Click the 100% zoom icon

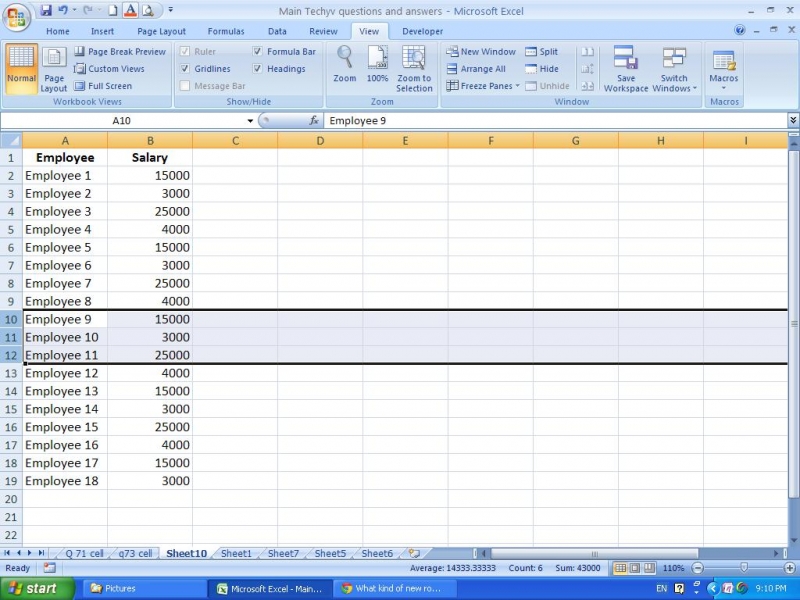(377, 59)
